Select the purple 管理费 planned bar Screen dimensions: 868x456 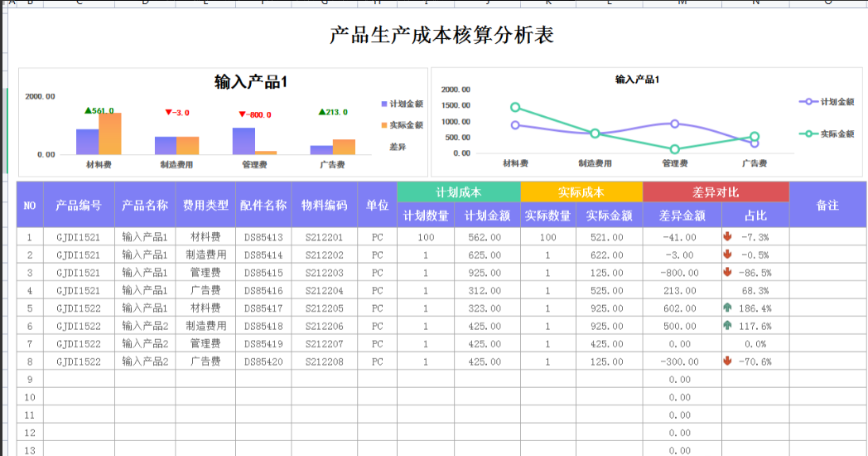(244, 141)
